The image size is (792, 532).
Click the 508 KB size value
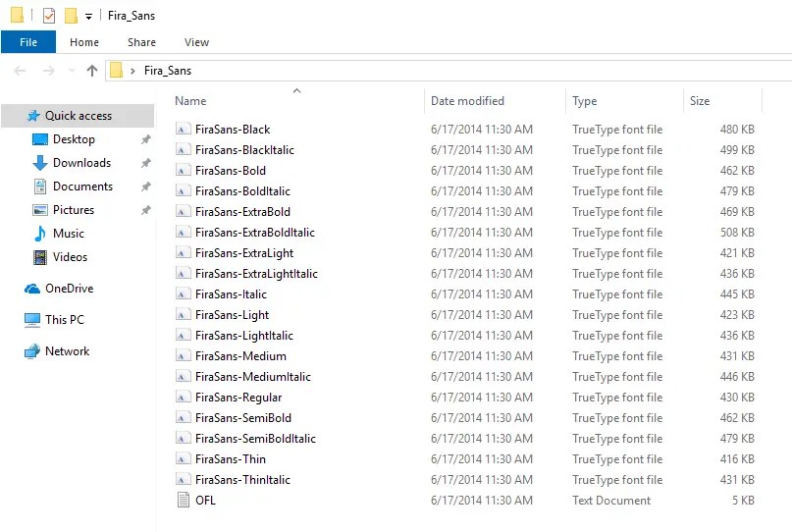pos(737,233)
